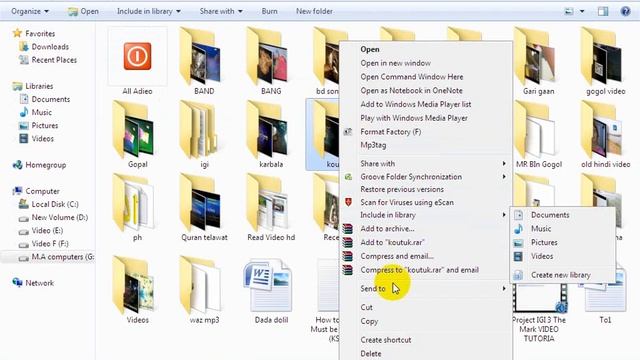Choose Create new library in submenu

(561, 275)
